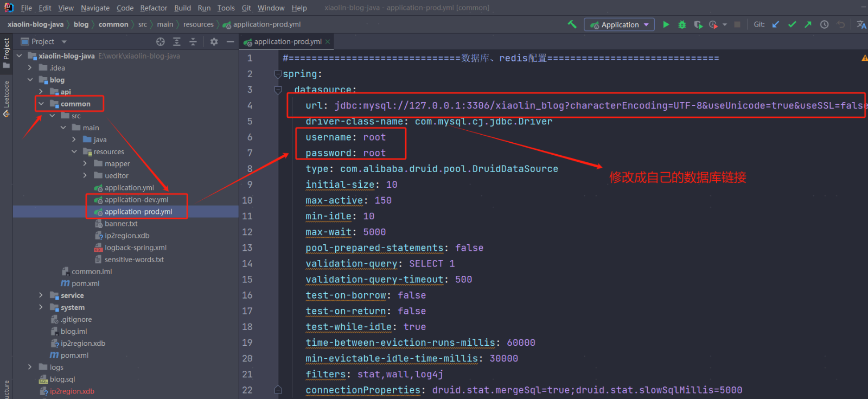Collapse the blog module arrow
This screenshot has height=399, width=868.
(30, 80)
